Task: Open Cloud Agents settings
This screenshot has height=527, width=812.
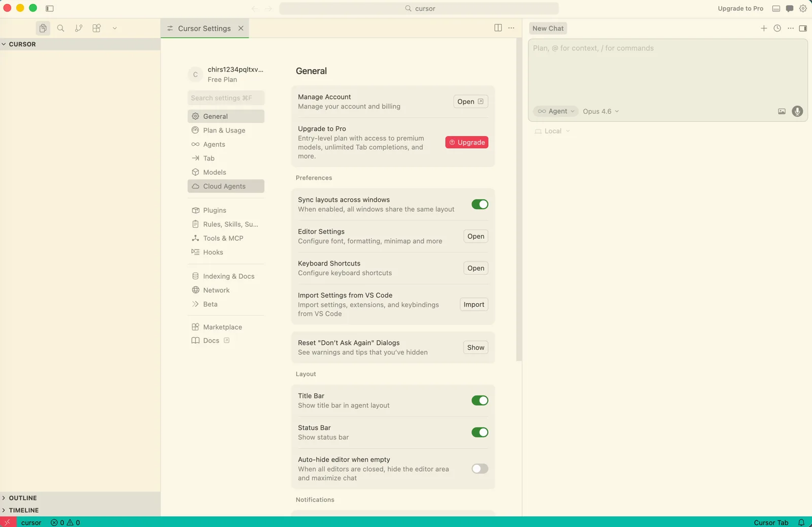Action: 226,186
